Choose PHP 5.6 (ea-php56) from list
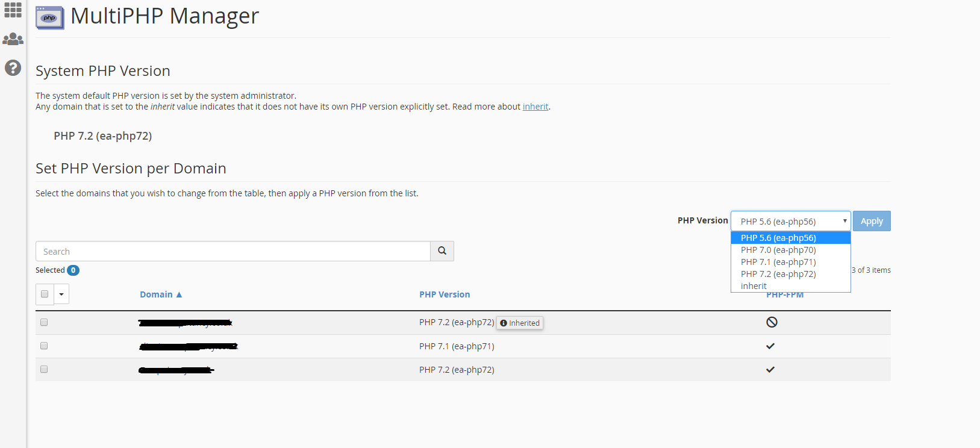980x448 pixels. 790,238
